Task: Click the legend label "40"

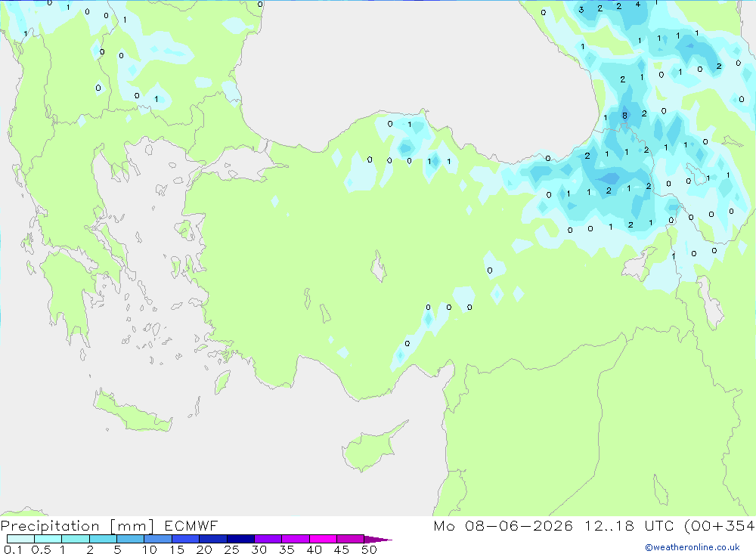Action: click(x=314, y=549)
